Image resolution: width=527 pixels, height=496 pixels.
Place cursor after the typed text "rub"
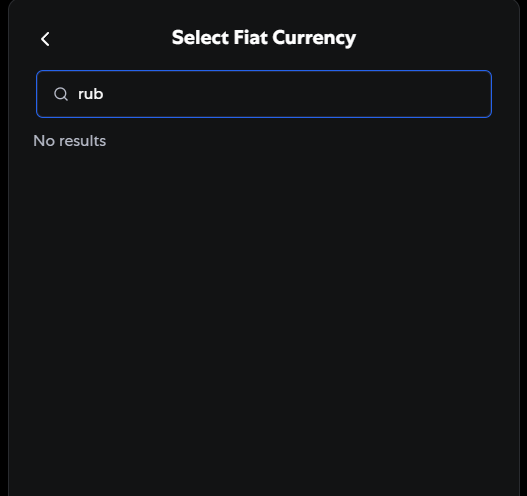point(104,94)
